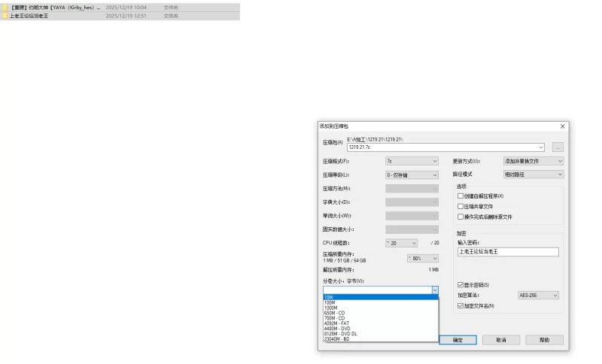Open the CPU 线程数 dropdown
Viewport: 602px width, 364px height.
click(x=401, y=243)
